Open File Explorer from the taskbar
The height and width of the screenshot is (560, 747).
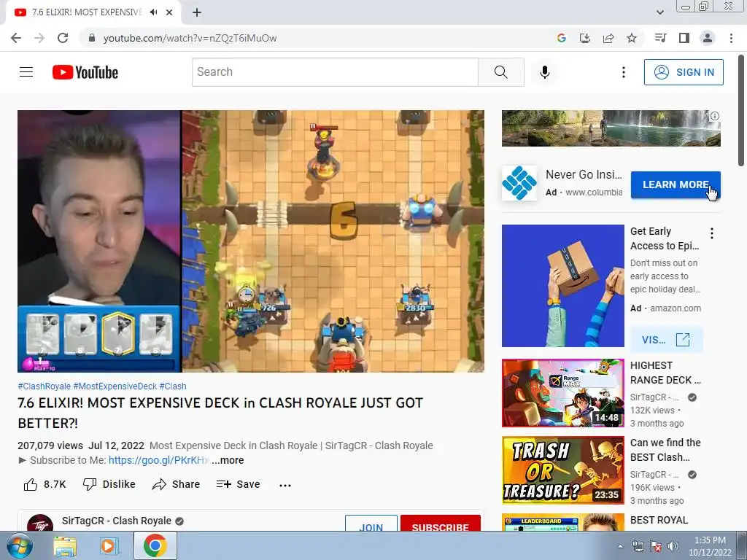pyautogui.click(x=65, y=546)
